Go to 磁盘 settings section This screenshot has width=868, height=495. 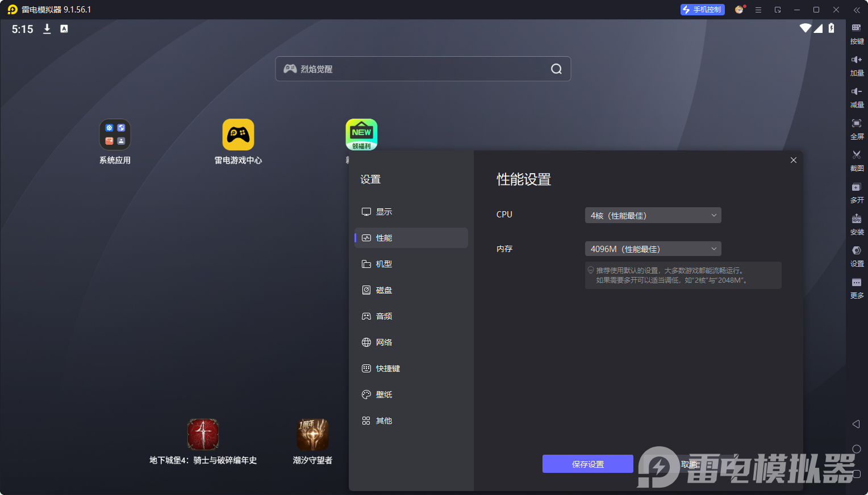[x=411, y=290]
